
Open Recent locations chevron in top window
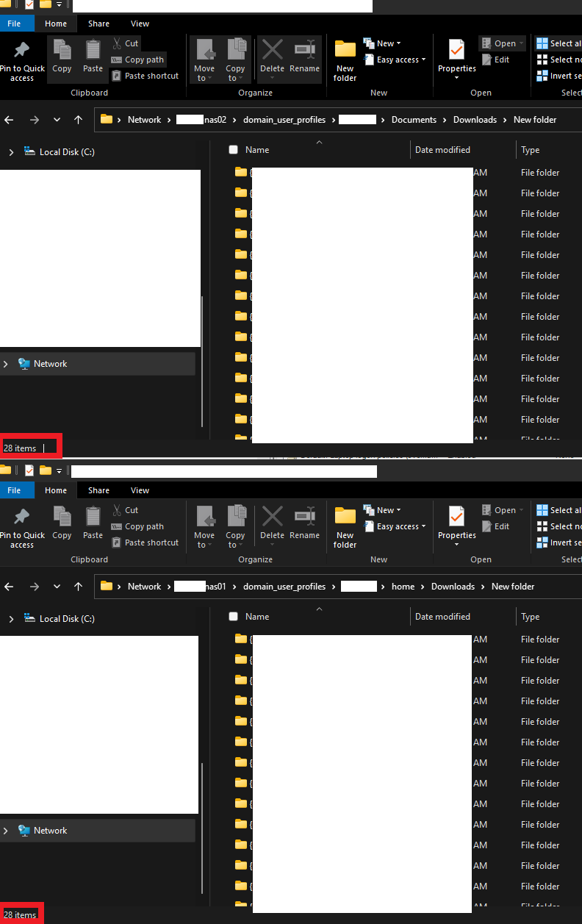pos(57,120)
